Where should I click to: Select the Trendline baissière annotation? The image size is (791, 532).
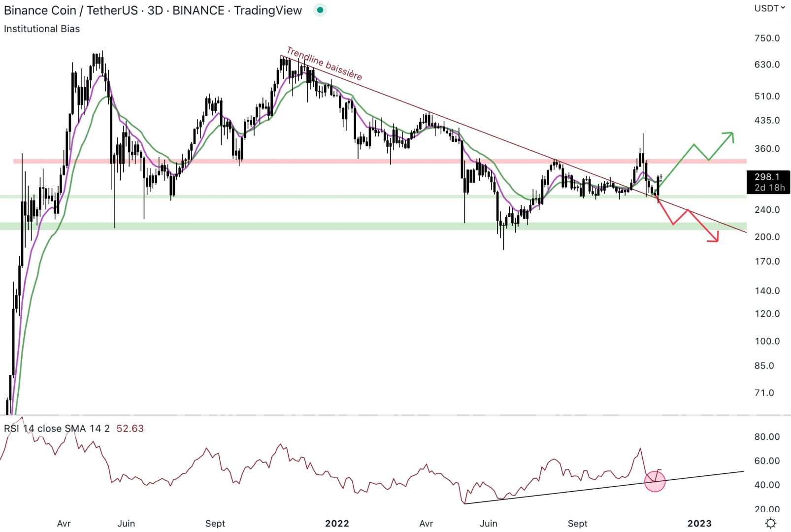[324, 64]
